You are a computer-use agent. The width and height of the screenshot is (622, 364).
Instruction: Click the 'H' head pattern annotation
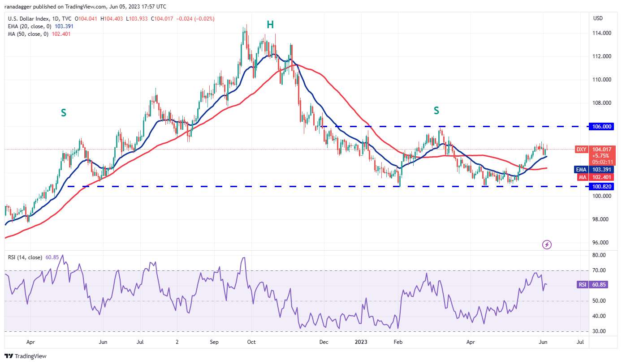click(270, 25)
